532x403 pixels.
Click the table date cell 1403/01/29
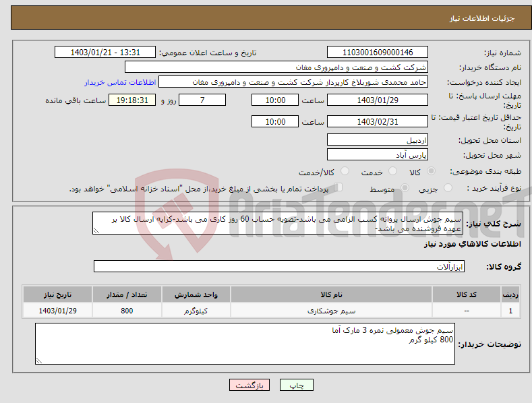(57, 311)
